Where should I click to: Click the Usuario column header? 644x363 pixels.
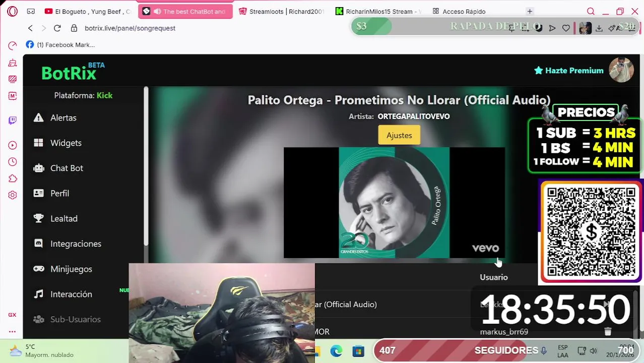(x=494, y=277)
